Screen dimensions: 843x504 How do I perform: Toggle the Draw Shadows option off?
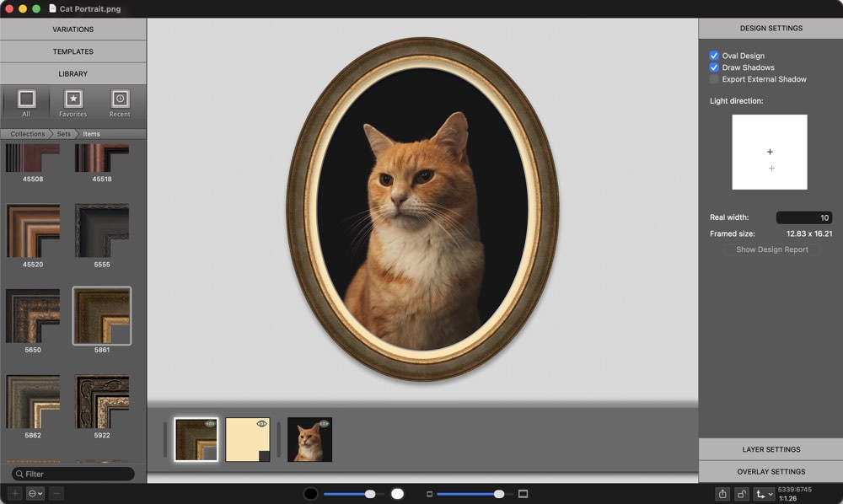click(712, 67)
